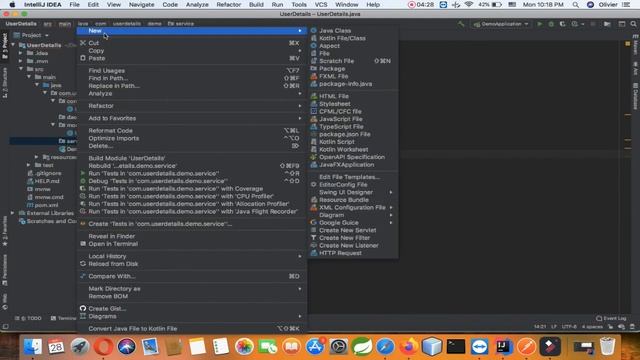Select pom.xml in project tree
This screenshot has width=640, height=360.
[42, 205]
